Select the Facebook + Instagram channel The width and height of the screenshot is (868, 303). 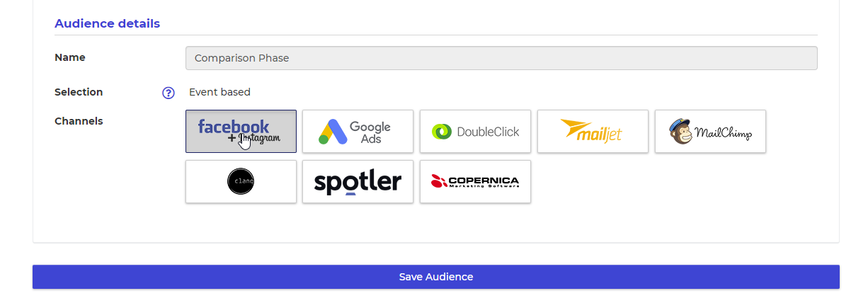click(241, 131)
